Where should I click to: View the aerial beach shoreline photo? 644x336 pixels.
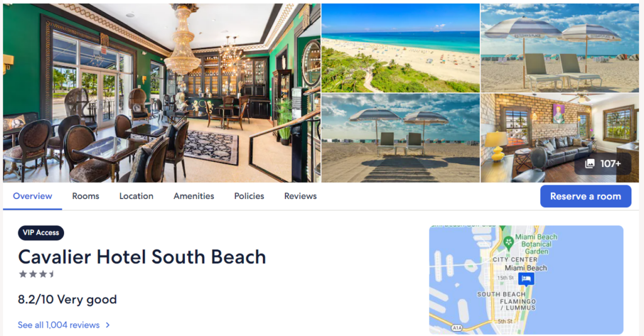401,48
